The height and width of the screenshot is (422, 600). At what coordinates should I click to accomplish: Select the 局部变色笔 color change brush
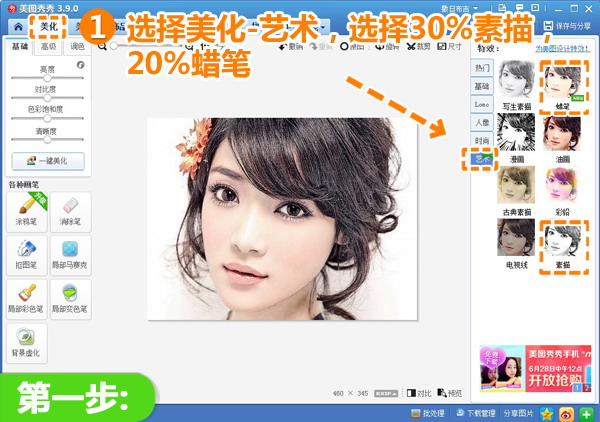(70, 299)
